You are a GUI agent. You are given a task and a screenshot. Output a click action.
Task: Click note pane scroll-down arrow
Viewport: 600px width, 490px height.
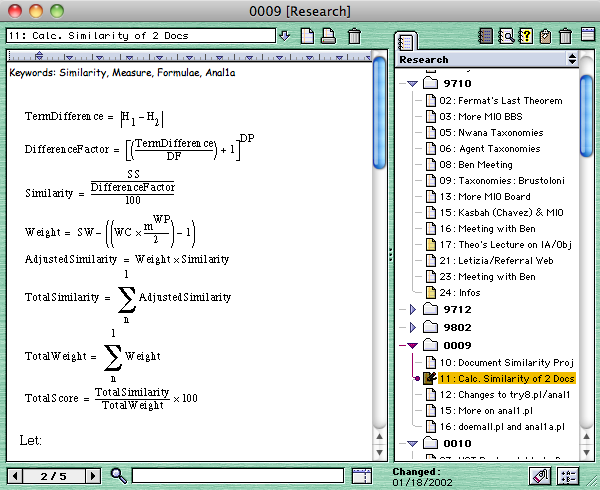coord(379,452)
